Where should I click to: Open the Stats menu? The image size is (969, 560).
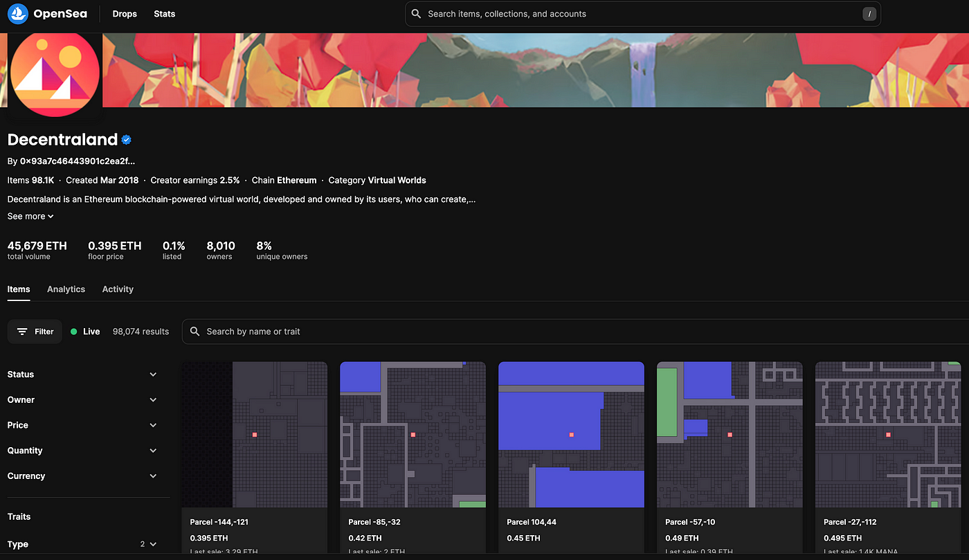coord(165,14)
